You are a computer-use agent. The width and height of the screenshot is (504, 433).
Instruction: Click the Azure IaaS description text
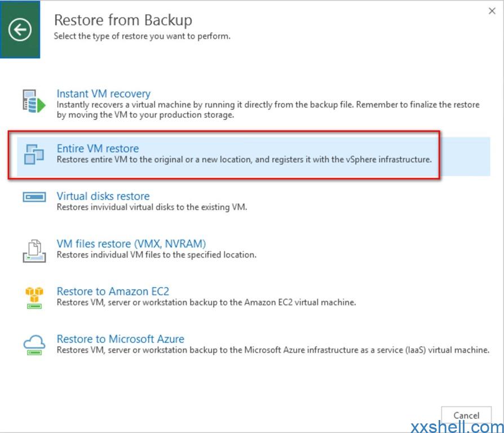click(x=273, y=350)
